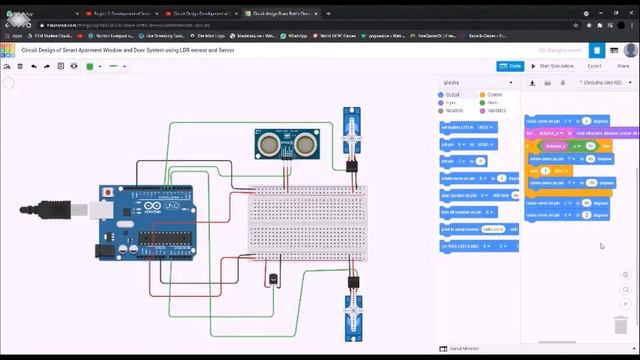Open the notes tool
640x360 pixels.
tap(61, 66)
